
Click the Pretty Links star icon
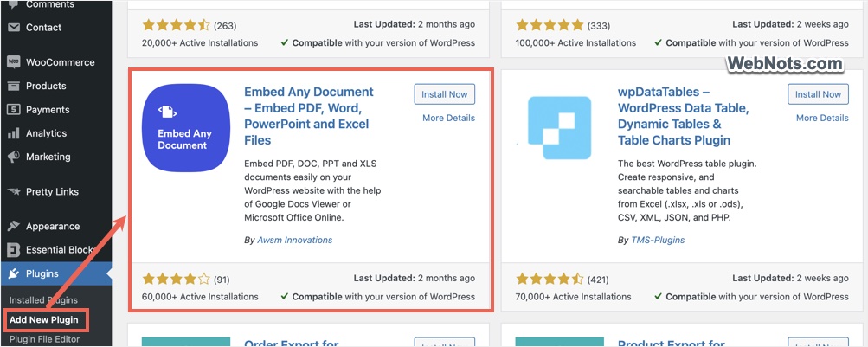(14, 191)
